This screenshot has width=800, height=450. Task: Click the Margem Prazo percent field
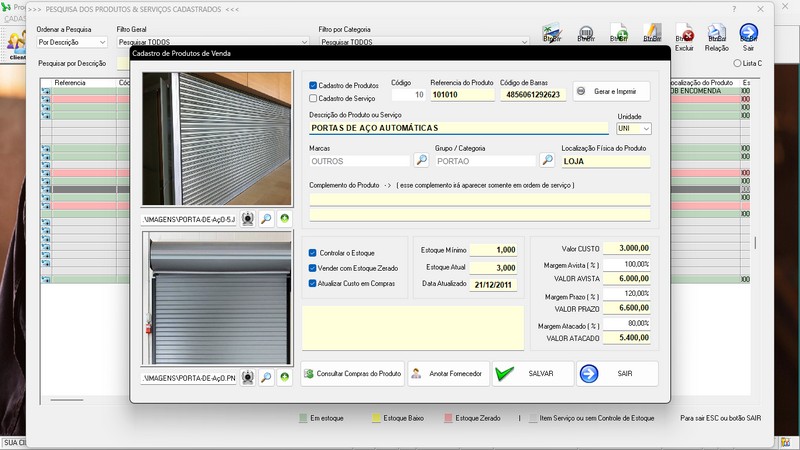[x=627, y=293]
